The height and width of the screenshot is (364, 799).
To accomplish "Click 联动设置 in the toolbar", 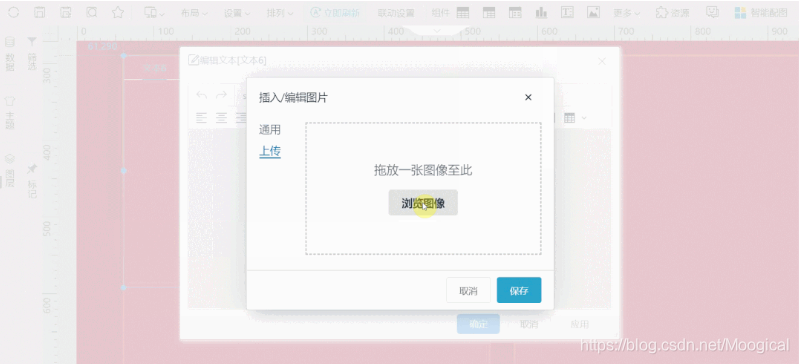I will [396, 13].
